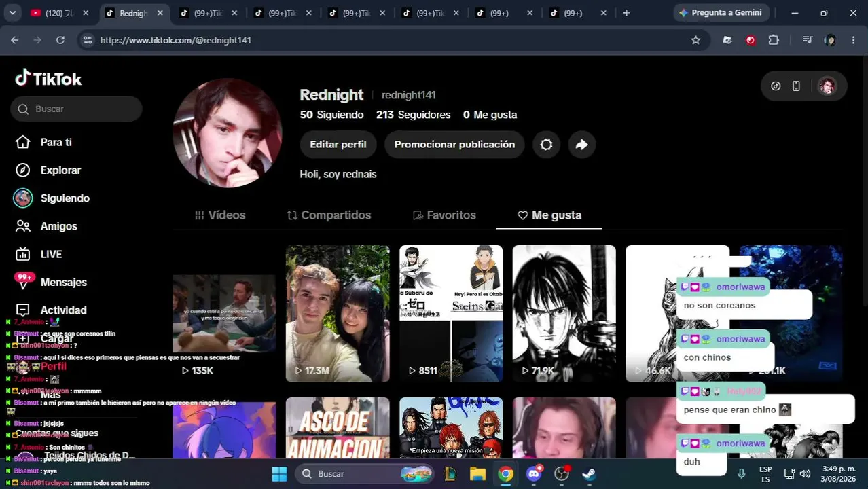Switch to the Compartidos tab

point(329,215)
